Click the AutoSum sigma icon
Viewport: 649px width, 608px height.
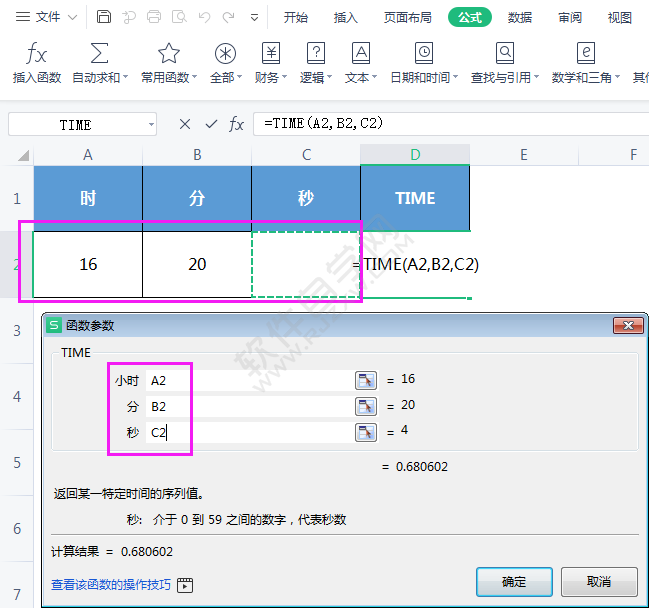click(99, 53)
